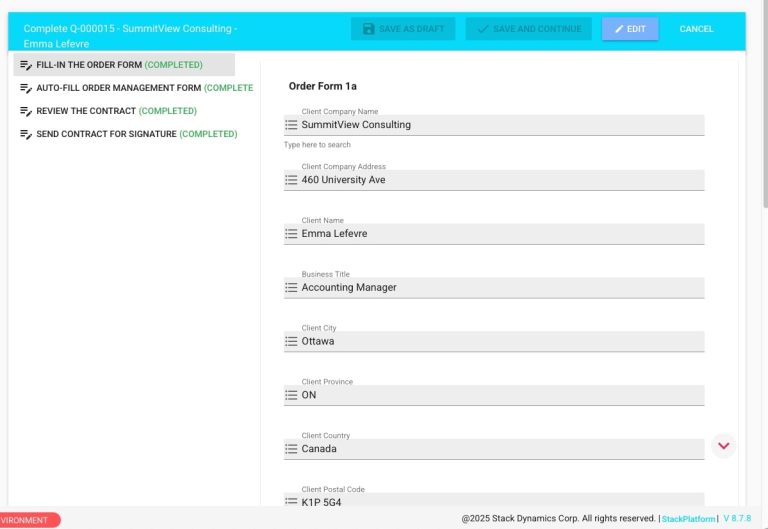
Task: Go to Review the Contract step
Action: pos(115,111)
